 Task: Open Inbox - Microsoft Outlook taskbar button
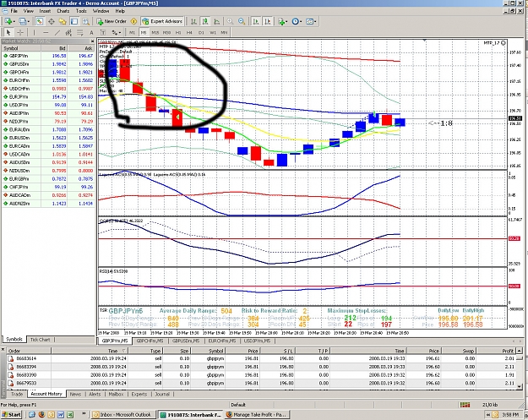coord(122,415)
